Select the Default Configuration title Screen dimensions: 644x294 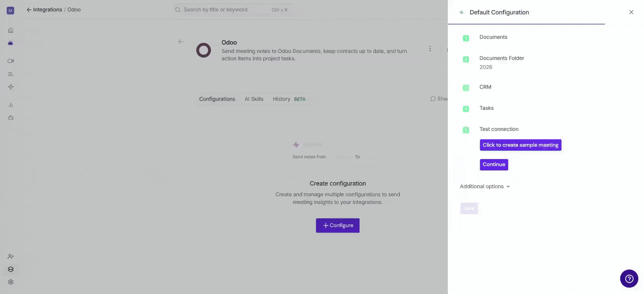click(499, 12)
